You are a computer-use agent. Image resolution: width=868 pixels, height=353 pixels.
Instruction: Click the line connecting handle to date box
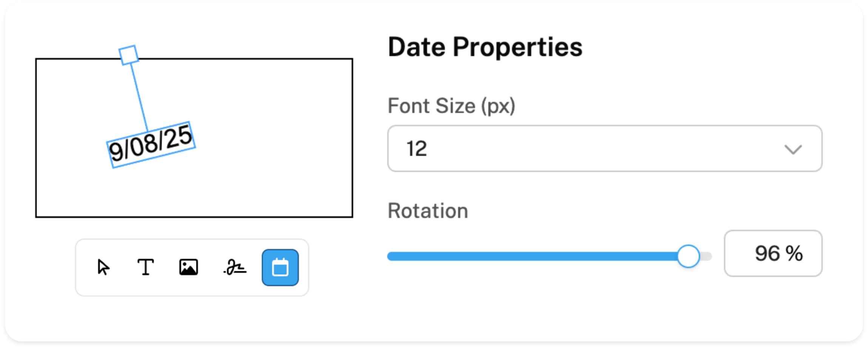point(139,96)
